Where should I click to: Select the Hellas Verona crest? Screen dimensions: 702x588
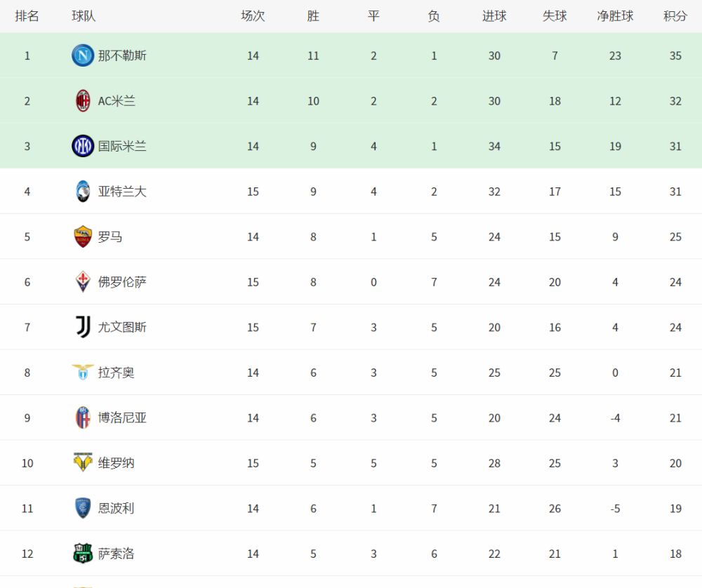83,462
